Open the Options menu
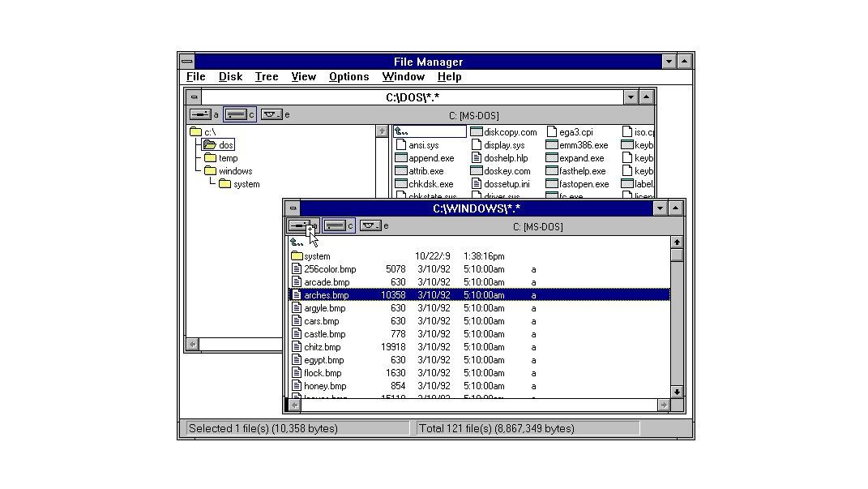Image resolution: width=868 pixels, height=489 pixels. click(348, 77)
